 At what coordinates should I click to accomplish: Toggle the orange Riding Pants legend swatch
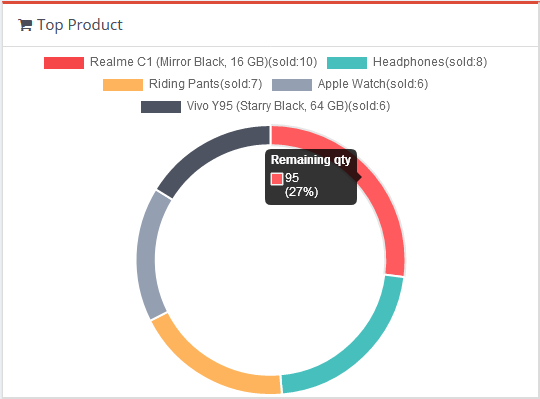coord(123,85)
